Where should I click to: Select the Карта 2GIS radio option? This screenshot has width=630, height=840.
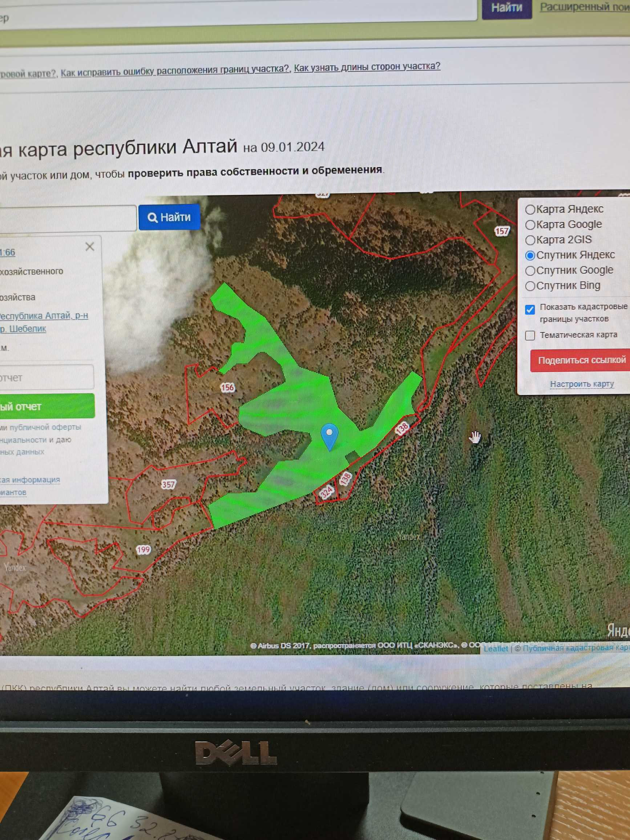point(530,240)
